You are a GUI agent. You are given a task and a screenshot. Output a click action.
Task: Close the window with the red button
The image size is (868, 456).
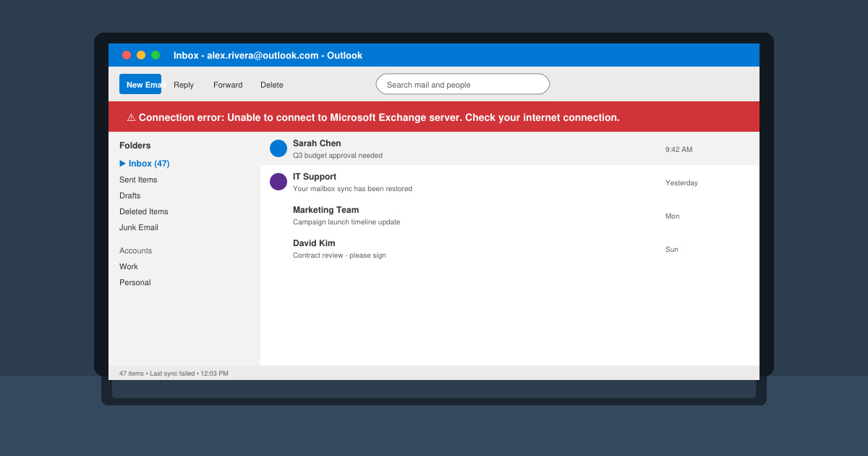(127, 55)
